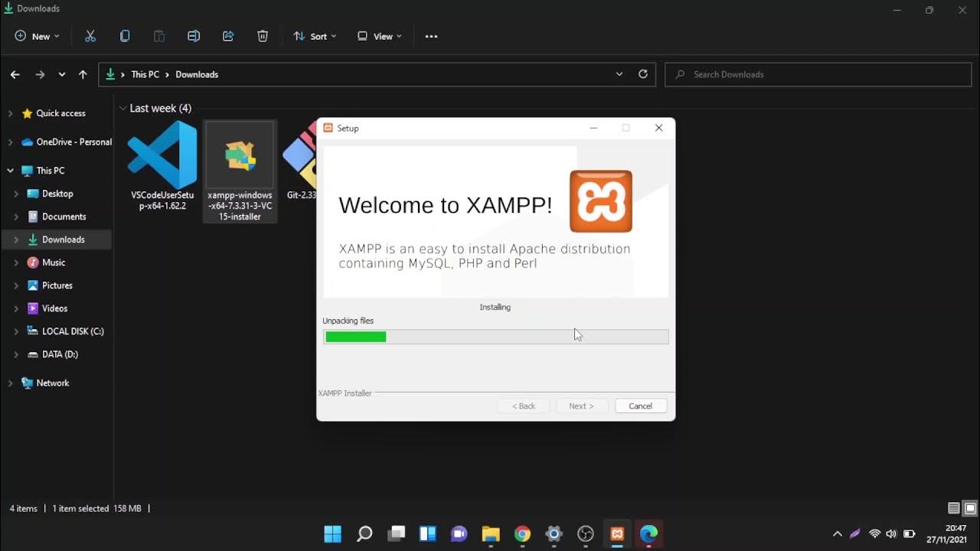The height and width of the screenshot is (551, 980).
Task: Expand OneDrive - Personal tree node
Action: [10, 142]
